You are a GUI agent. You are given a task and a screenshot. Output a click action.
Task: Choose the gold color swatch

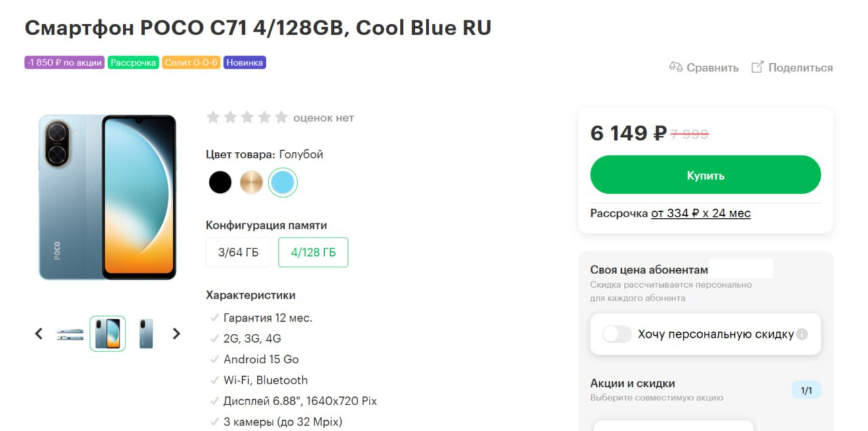251,182
